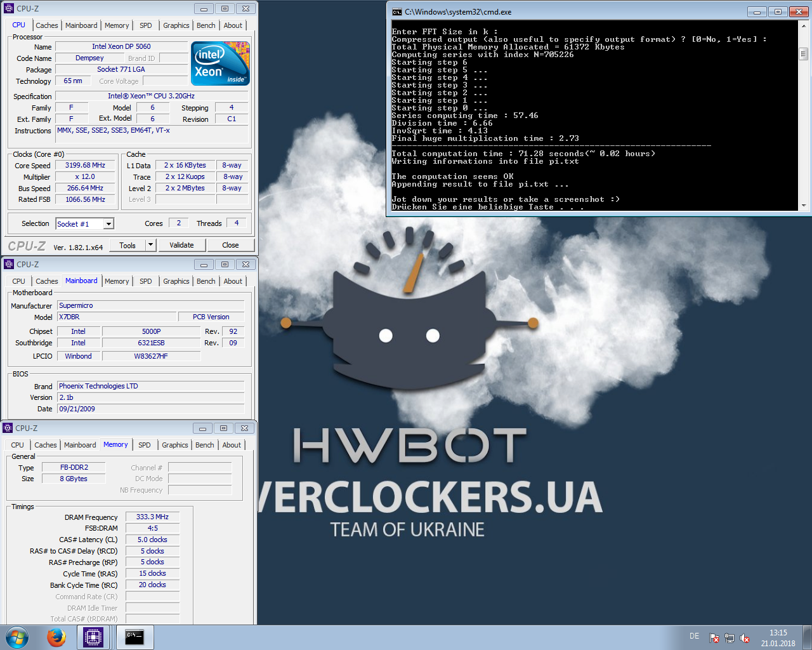This screenshot has width=812, height=650.
Task: Select About tab in Memory CPU-Z window
Action: 232,445
